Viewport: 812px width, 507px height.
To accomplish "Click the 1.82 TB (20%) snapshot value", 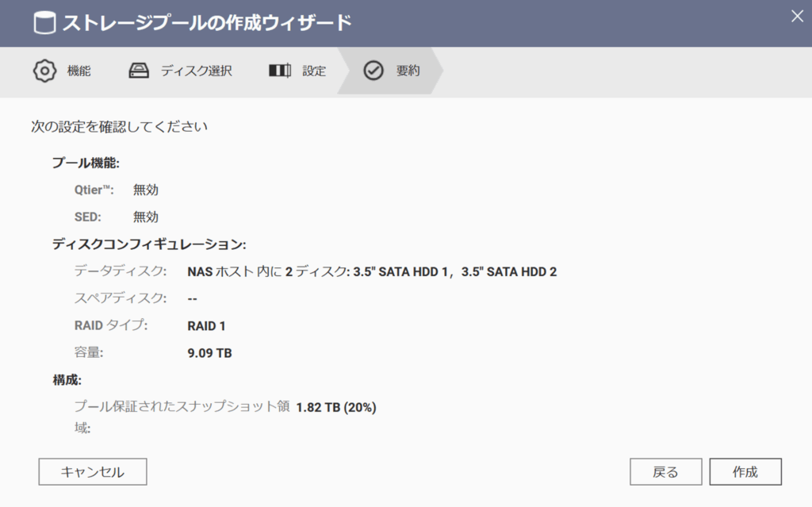I will [336, 407].
